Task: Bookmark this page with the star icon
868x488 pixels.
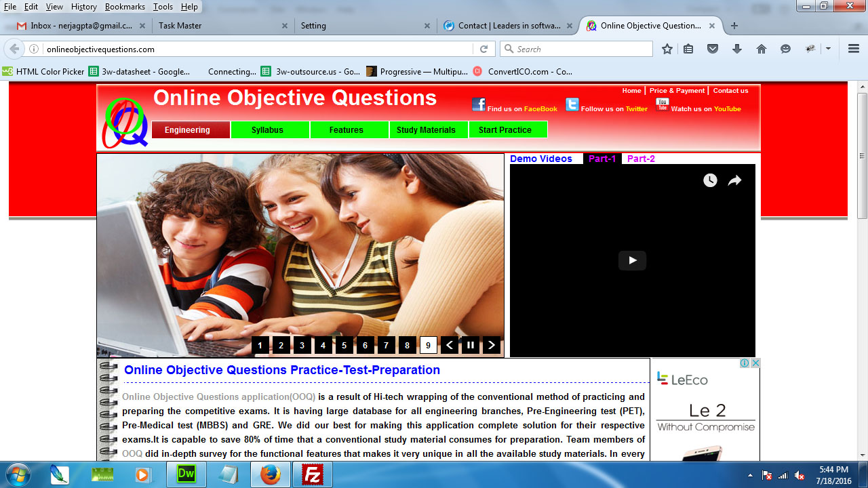Action: (x=667, y=49)
